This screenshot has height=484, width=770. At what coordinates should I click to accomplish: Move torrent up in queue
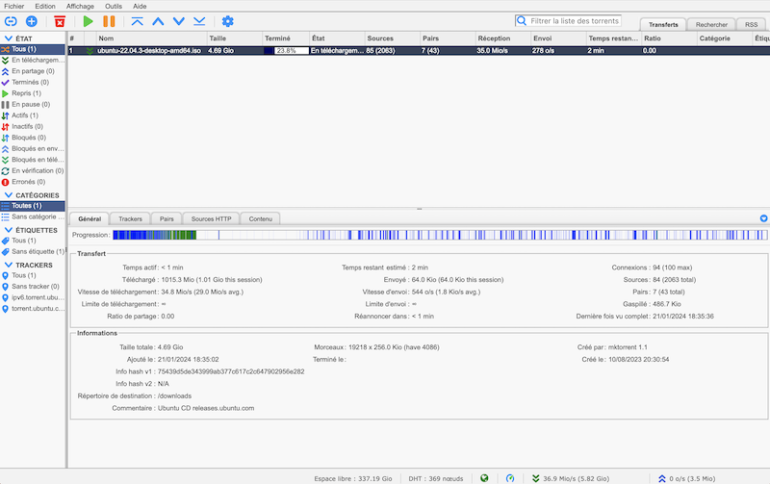pos(158,21)
